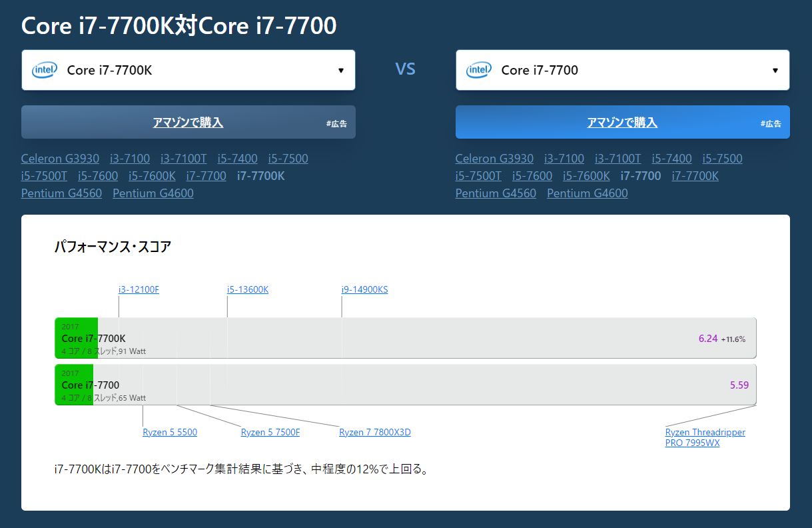Open i5-7400 link in right list

pos(672,159)
